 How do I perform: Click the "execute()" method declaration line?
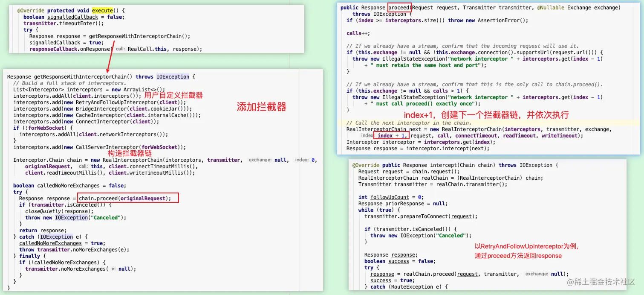tap(71, 10)
